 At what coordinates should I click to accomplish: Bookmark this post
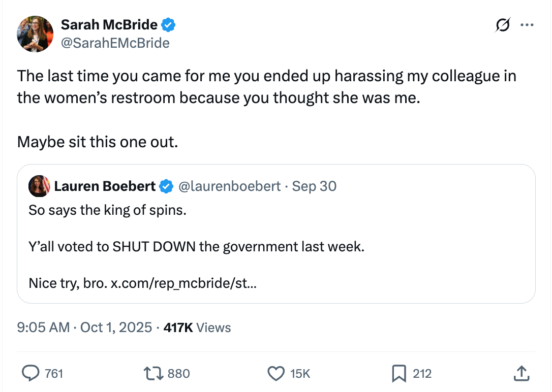(399, 374)
